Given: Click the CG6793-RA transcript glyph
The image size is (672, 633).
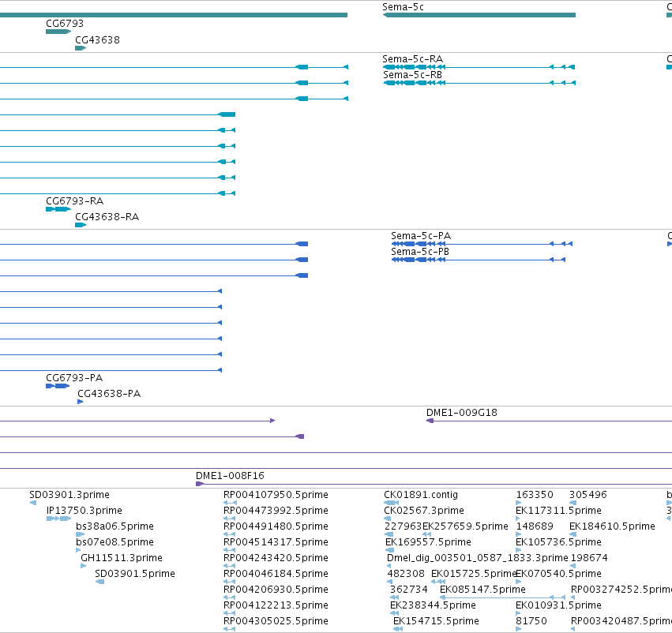Looking at the screenshot, I should tap(58, 209).
